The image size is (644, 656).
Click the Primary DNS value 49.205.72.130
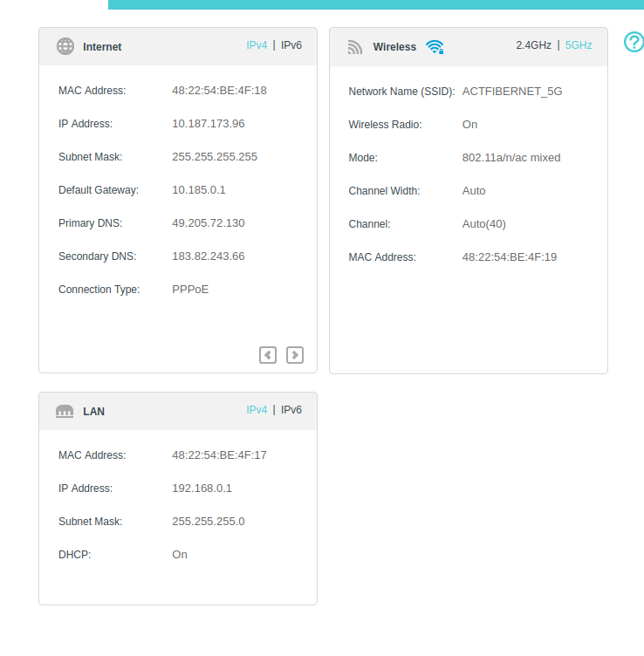coord(209,223)
